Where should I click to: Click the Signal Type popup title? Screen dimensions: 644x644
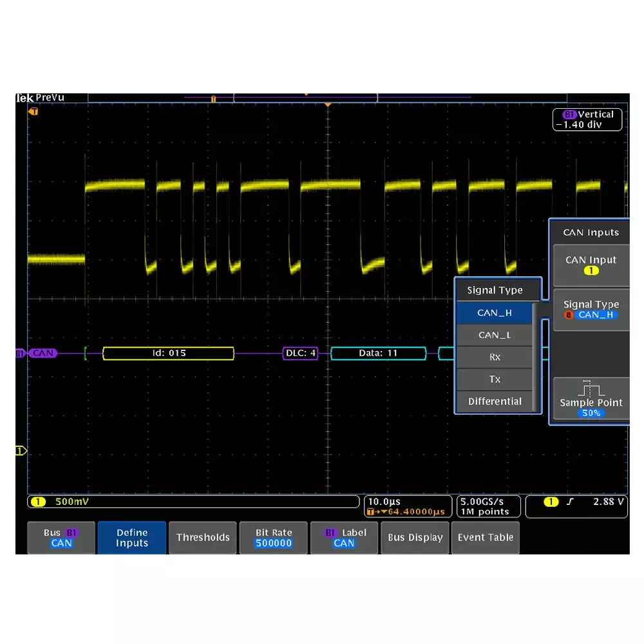(495, 290)
